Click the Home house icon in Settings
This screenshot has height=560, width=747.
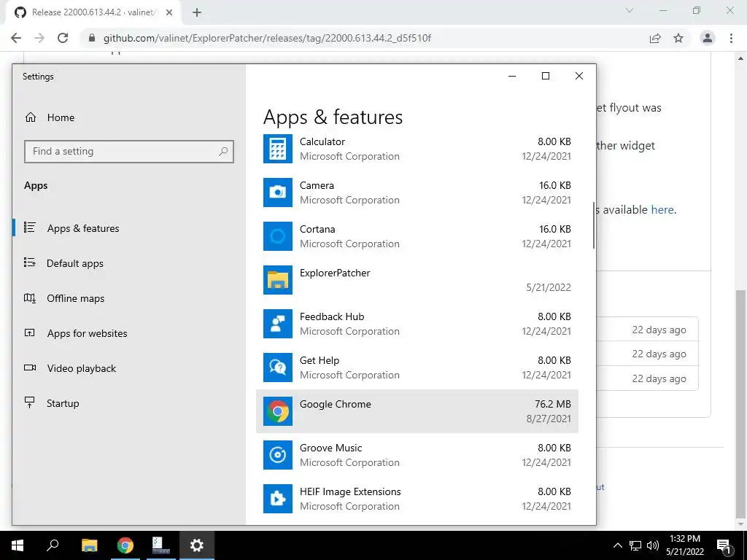click(31, 117)
